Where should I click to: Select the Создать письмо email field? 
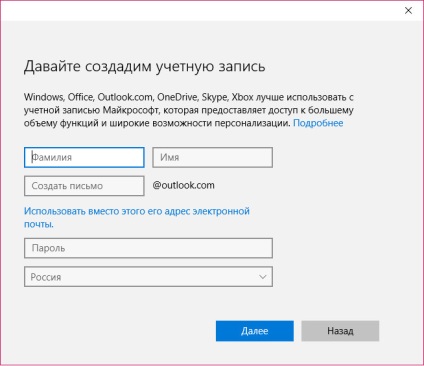click(x=84, y=186)
